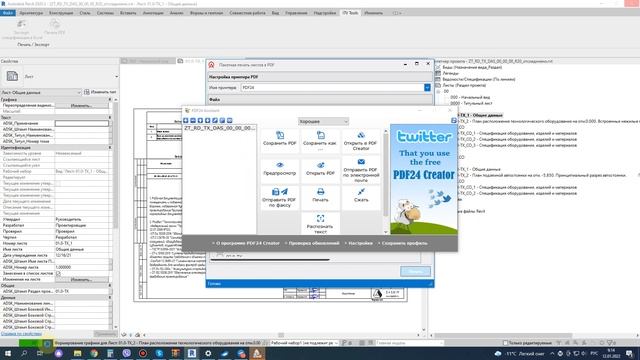Viewport: 640px width, 360px height.
Task: Toggle Занесение в список листов checkbox
Action: click(58, 273)
